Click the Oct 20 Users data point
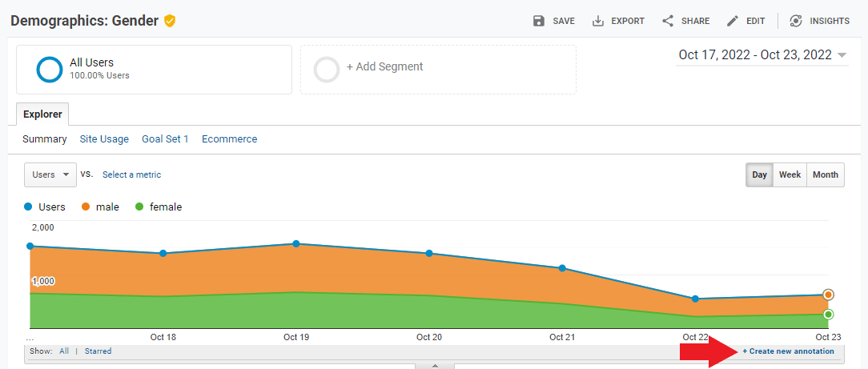868x369 pixels. pyautogui.click(x=429, y=254)
